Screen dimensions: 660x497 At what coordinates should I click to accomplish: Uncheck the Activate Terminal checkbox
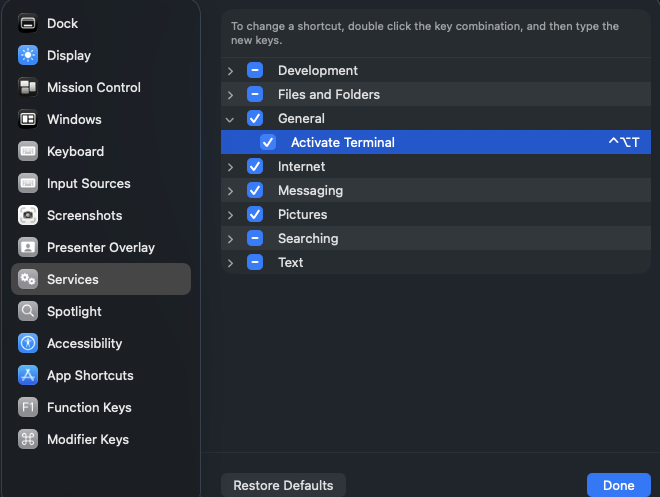coord(268,142)
